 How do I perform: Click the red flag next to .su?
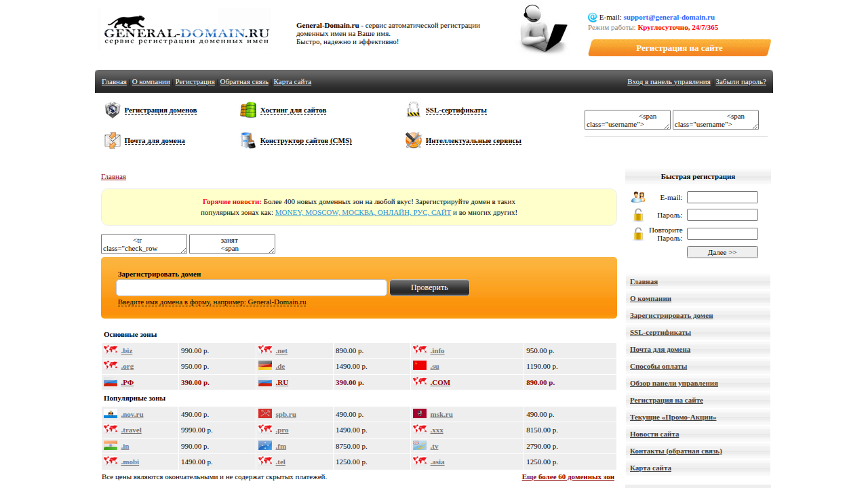[420, 365]
